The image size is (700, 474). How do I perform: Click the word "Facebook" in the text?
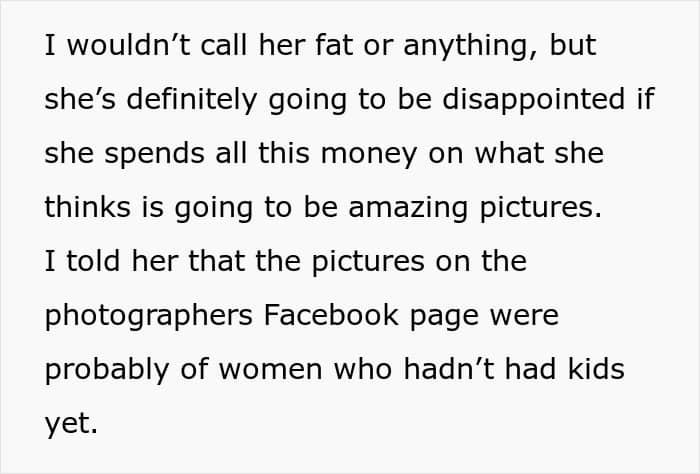point(331,315)
